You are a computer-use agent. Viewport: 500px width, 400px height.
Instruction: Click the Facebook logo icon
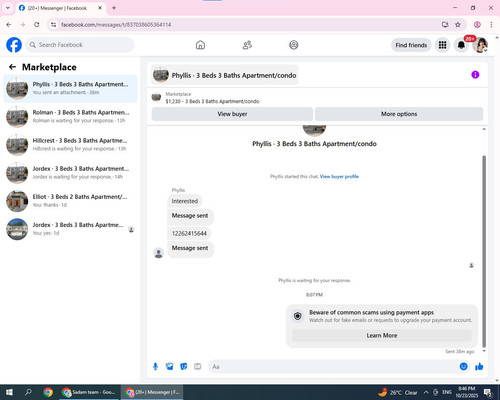14,45
